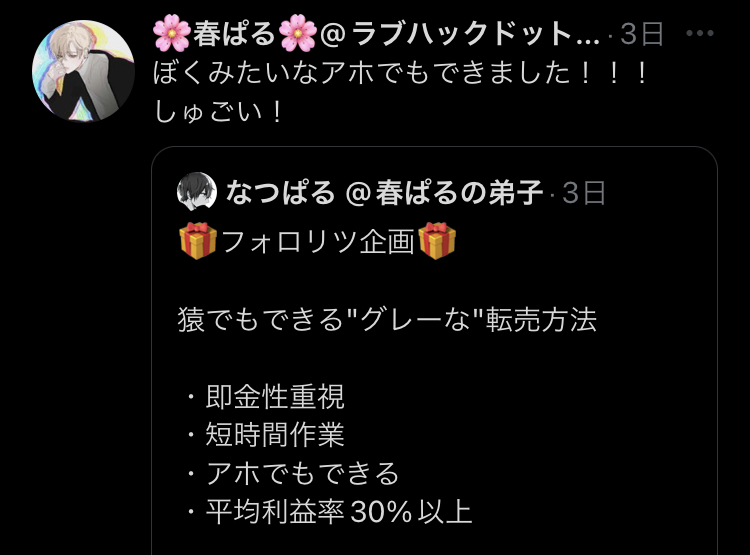
Task: Open the quoted tweet via フォロリツ企画 heading
Action: pos(318,241)
